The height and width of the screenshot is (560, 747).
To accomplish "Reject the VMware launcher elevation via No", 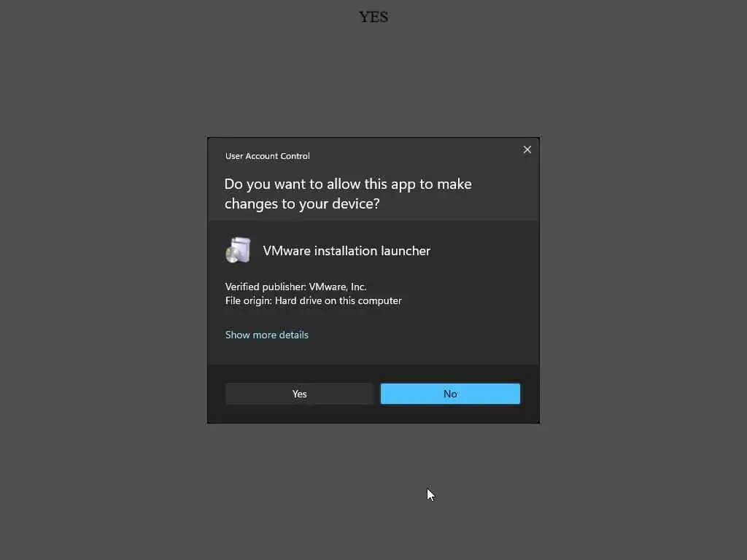I will (450, 394).
